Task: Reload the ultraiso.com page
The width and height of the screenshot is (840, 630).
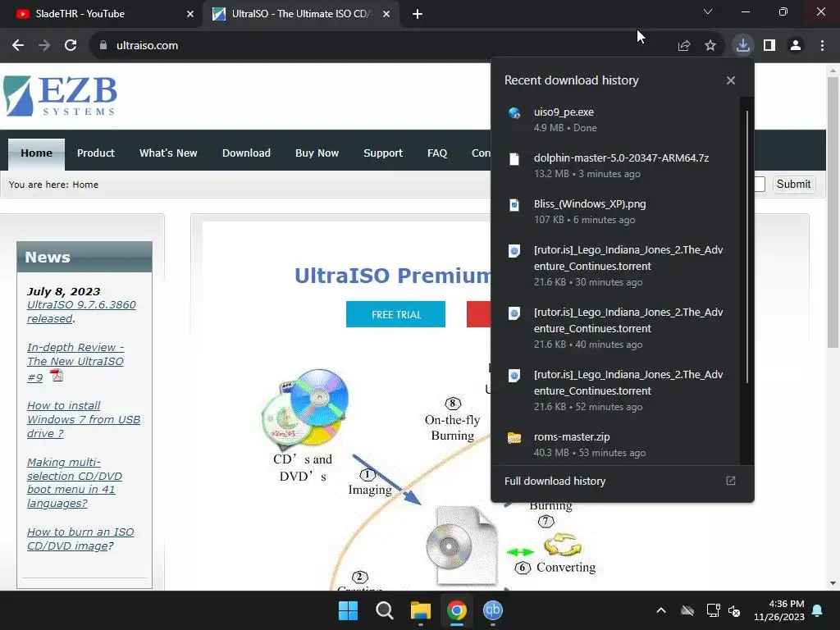Action: coord(71,46)
